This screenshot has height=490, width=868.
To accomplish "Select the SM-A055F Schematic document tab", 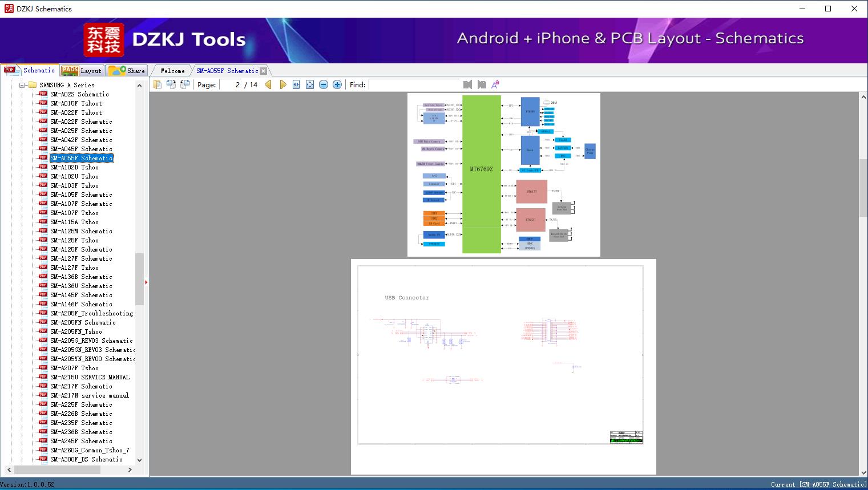I will (x=227, y=71).
